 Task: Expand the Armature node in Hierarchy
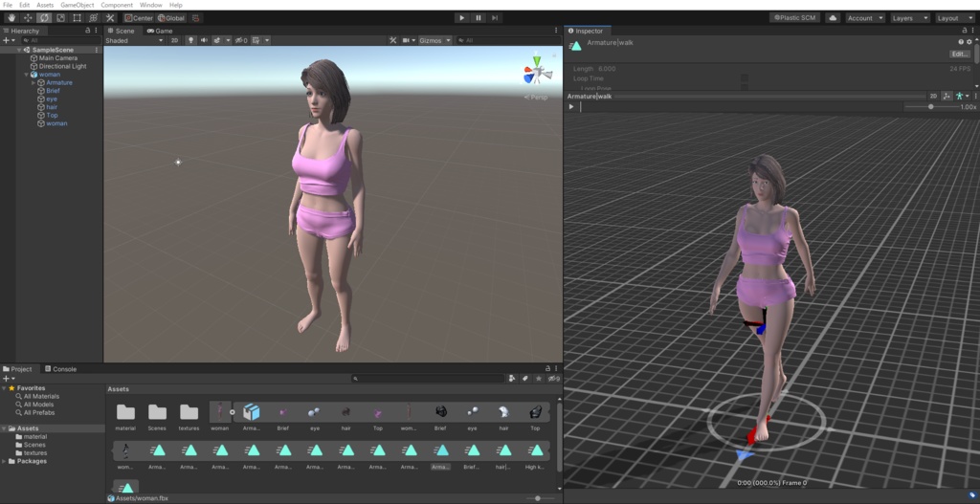tap(33, 82)
